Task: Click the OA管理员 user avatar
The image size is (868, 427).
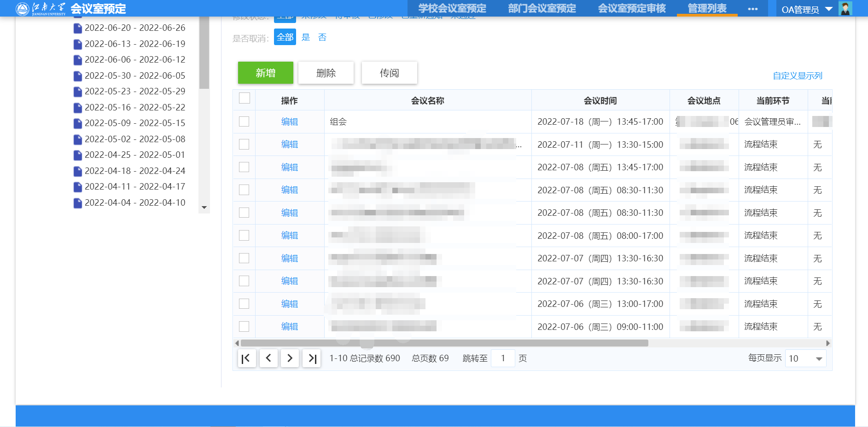Action: pyautogui.click(x=845, y=9)
